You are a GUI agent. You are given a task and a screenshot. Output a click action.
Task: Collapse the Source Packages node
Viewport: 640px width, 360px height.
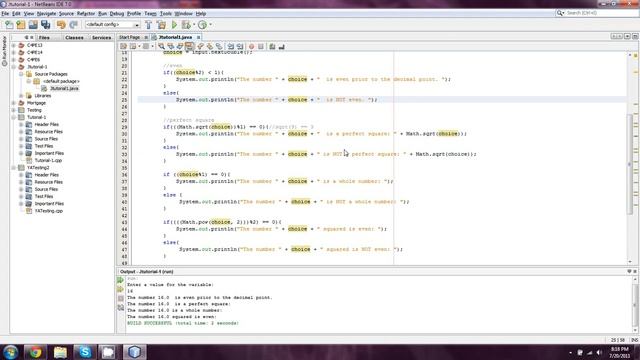click(21, 74)
